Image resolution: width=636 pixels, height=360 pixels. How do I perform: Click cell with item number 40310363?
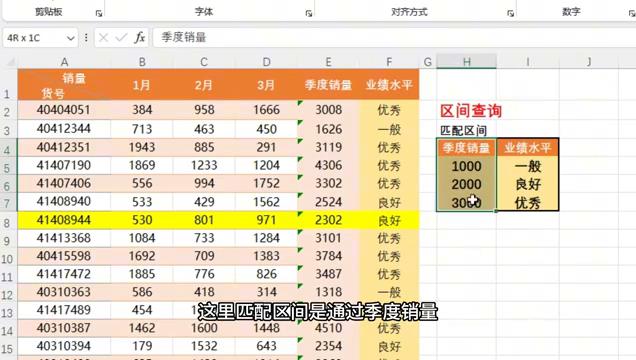64,292
